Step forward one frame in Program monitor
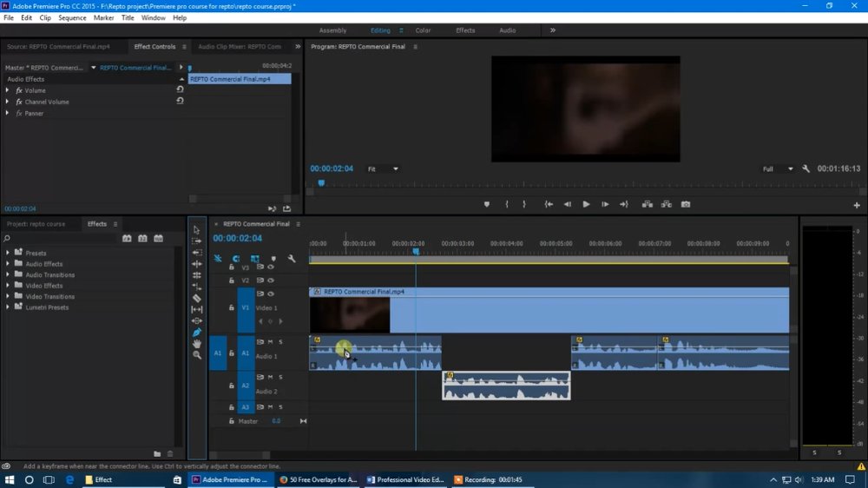This screenshot has height=488, width=868. tap(605, 204)
